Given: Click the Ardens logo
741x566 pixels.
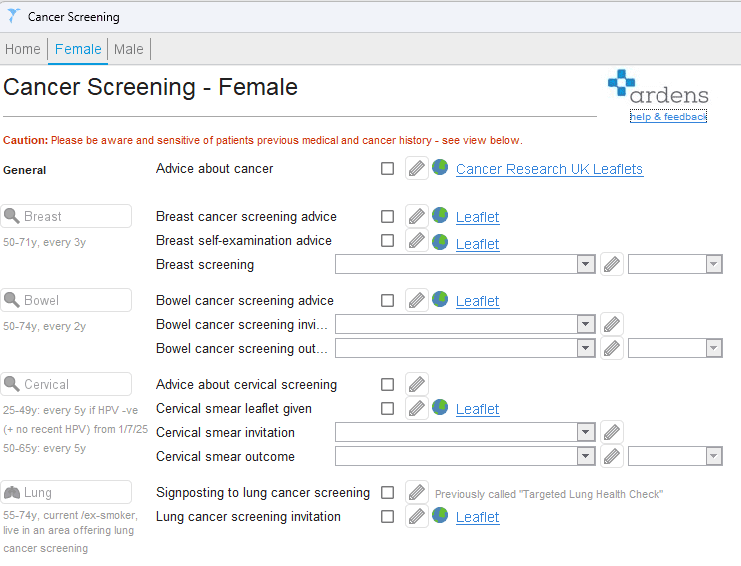Looking at the screenshot, I should coord(658,87).
